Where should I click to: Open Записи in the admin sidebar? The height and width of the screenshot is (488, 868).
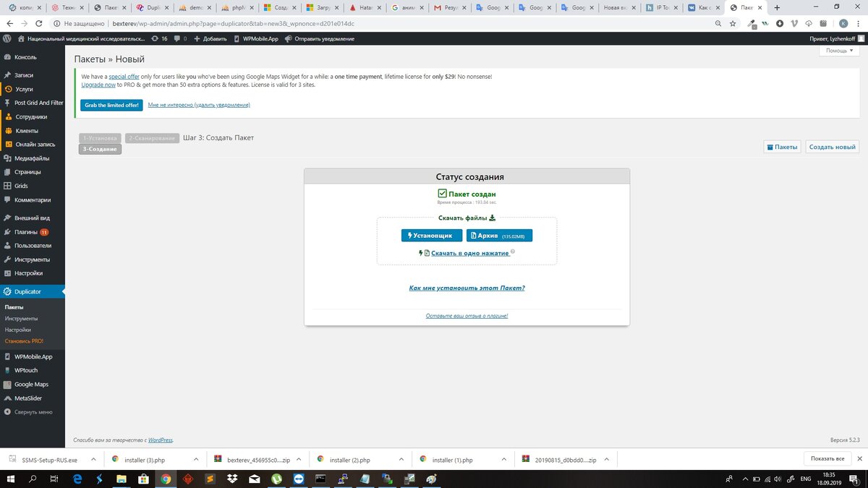tap(24, 75)
